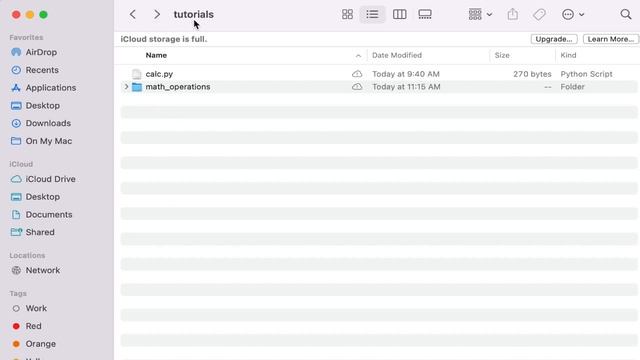Open Desktop under Favorites
The image size is (640, 360).
coord(42,105)
